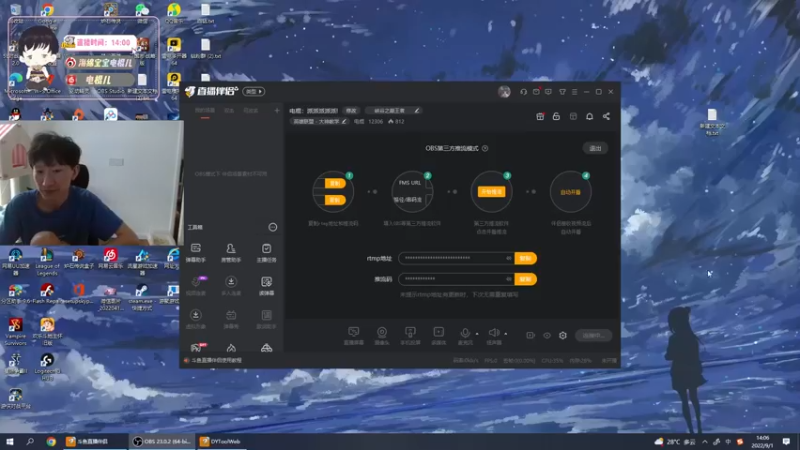The image size is (800, 450).
Task: Open the 读弹幕 tool
Action: click(266, 286)
